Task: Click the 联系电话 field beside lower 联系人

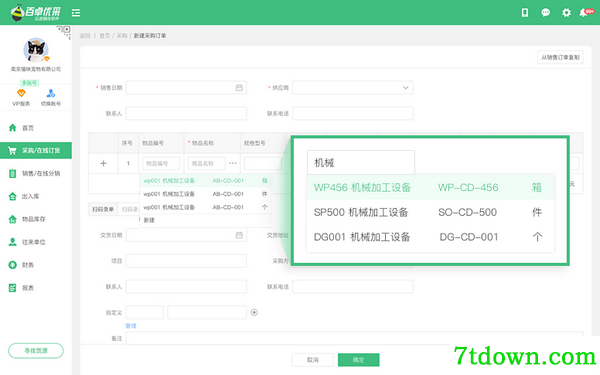Action: [353, 287]
